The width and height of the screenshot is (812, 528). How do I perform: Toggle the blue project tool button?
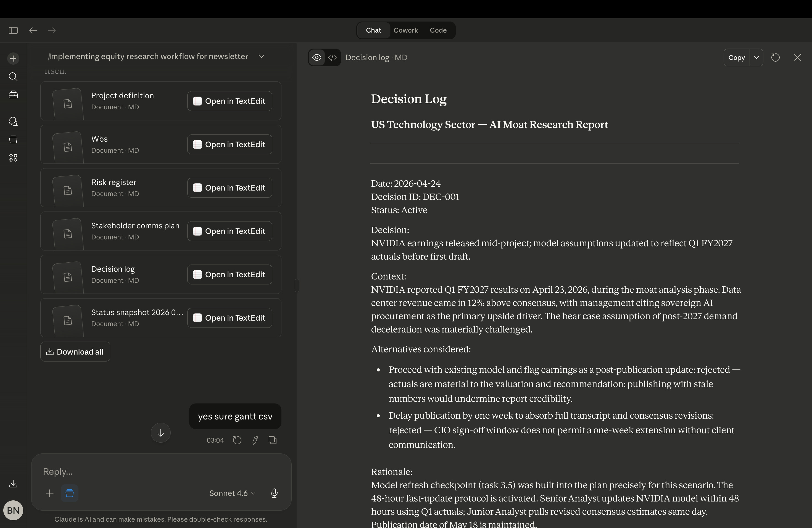coord(70,493)
